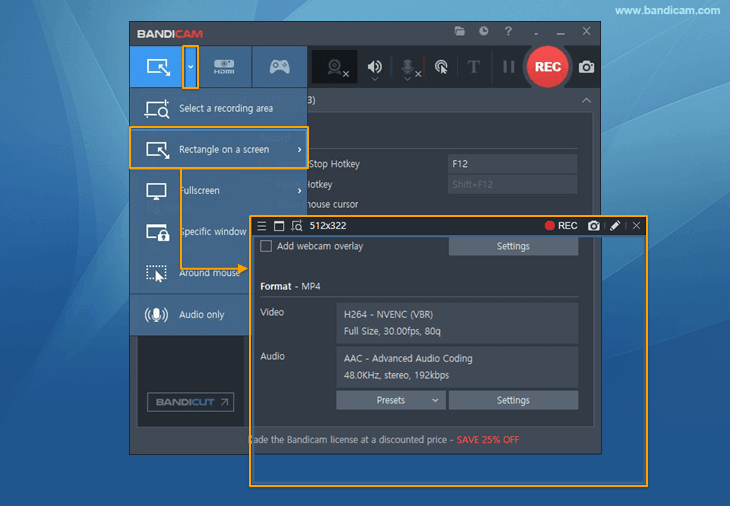Click the Full Size, 30.00fps, 80q text

pos(392,331)
